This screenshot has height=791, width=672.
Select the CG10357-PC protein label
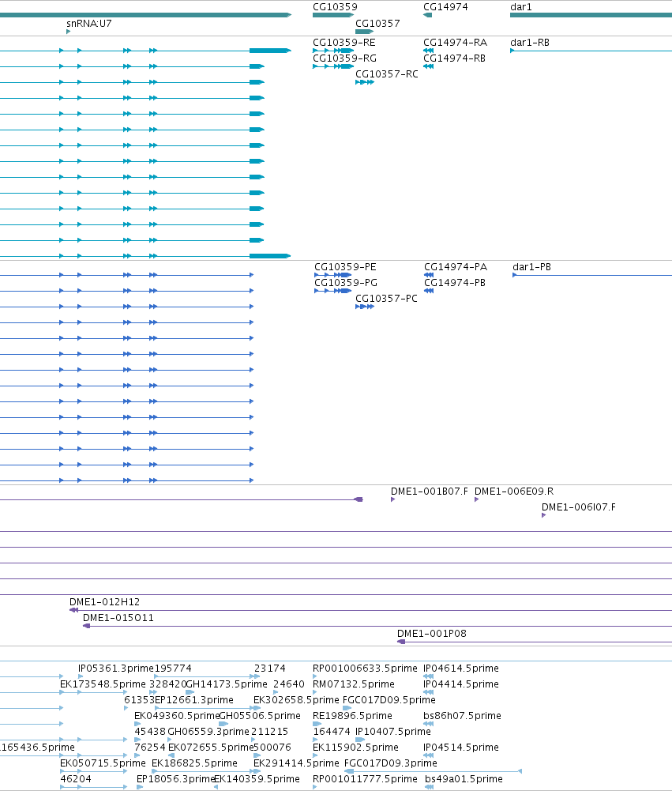point(386,299)
